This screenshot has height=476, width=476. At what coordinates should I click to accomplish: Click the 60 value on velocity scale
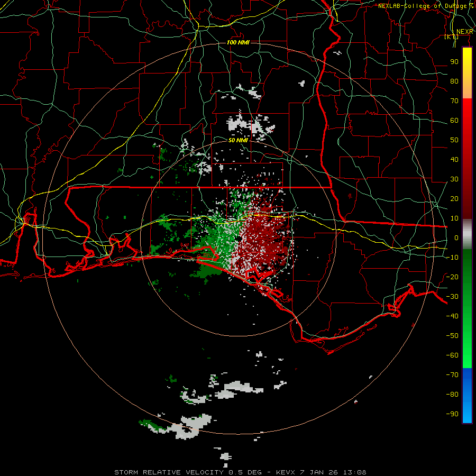454,121
